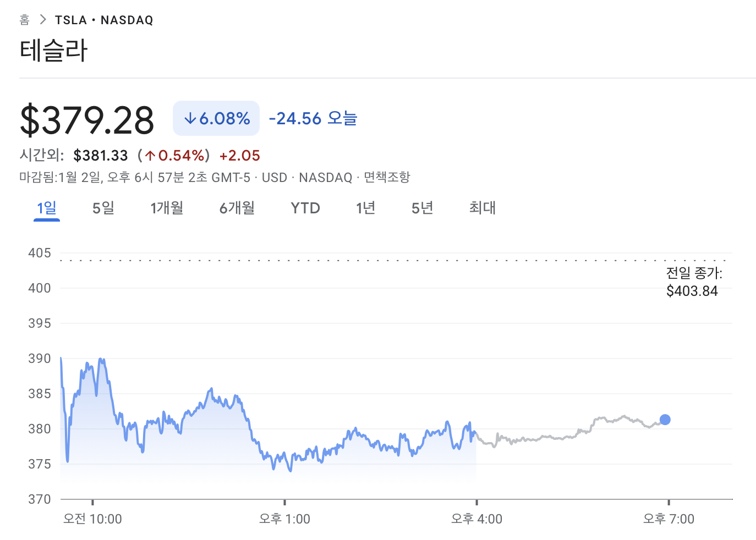The image size is (756, 540).
Task: Click the home breadcrumb link
Action: click(x=24, y=20)
